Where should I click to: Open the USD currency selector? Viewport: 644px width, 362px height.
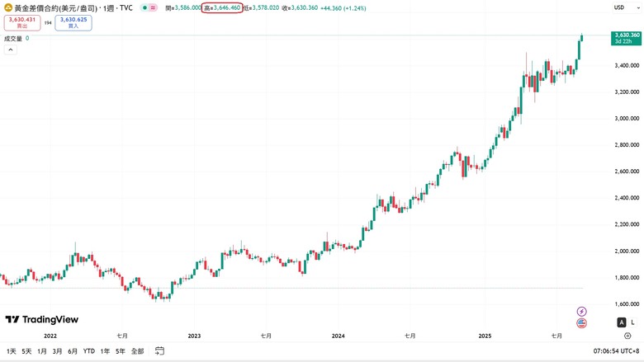point(619,7)
